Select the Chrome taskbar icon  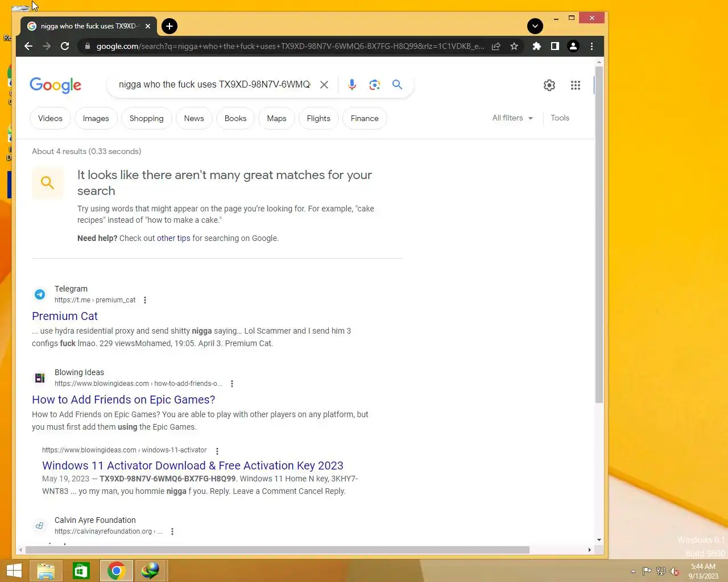point(116,571)
